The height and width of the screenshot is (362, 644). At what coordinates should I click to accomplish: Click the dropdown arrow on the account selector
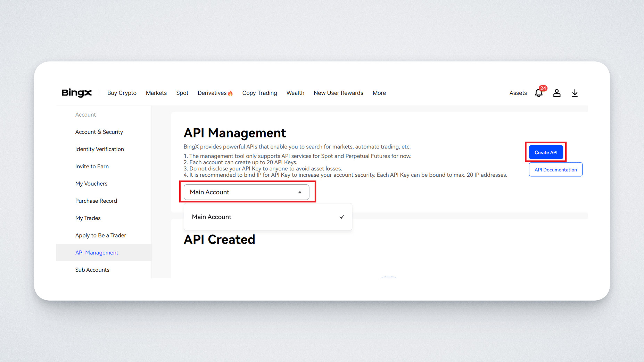pyautogui.click(x=300, y=192)
